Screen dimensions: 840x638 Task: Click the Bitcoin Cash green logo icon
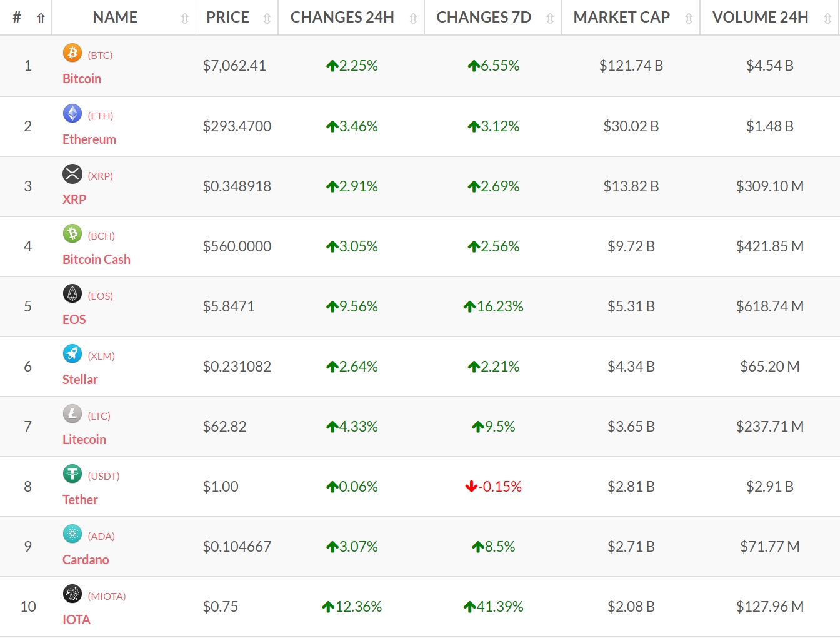[72, 234]
